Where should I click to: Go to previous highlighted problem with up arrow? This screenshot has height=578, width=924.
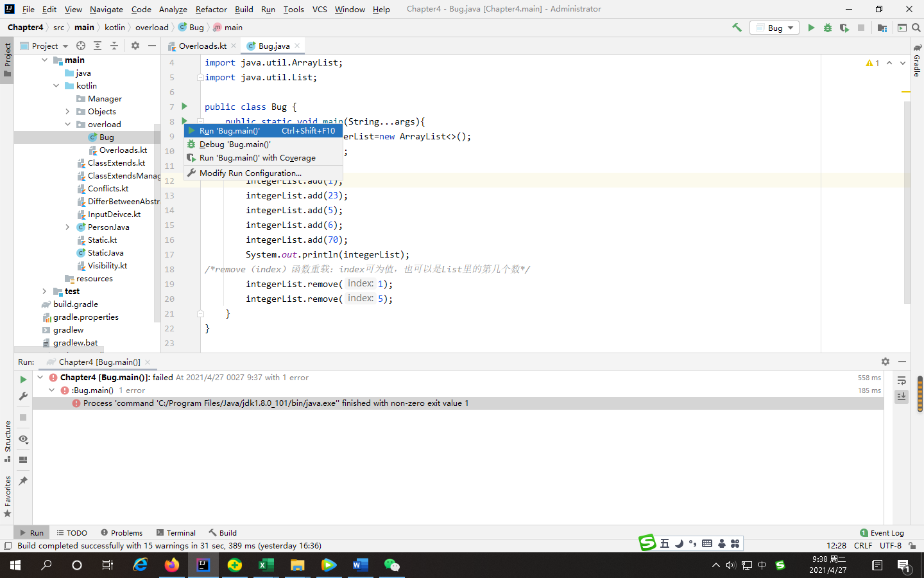[889, 63]
